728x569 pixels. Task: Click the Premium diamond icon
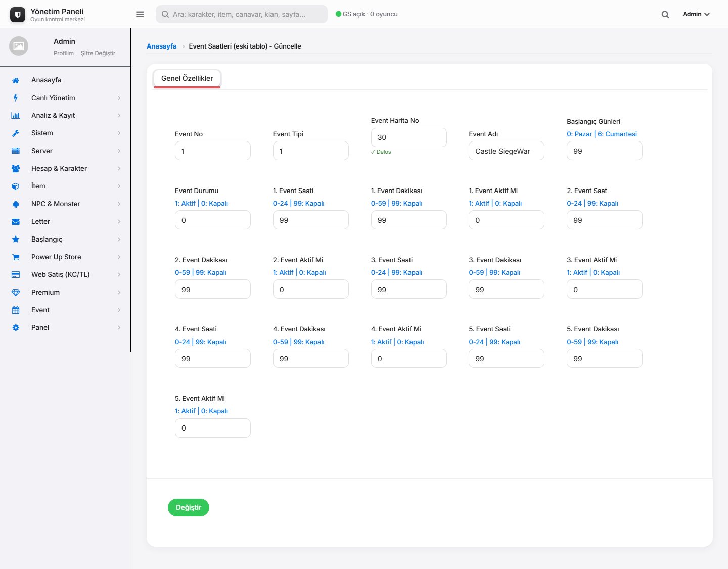click(16, 293)
